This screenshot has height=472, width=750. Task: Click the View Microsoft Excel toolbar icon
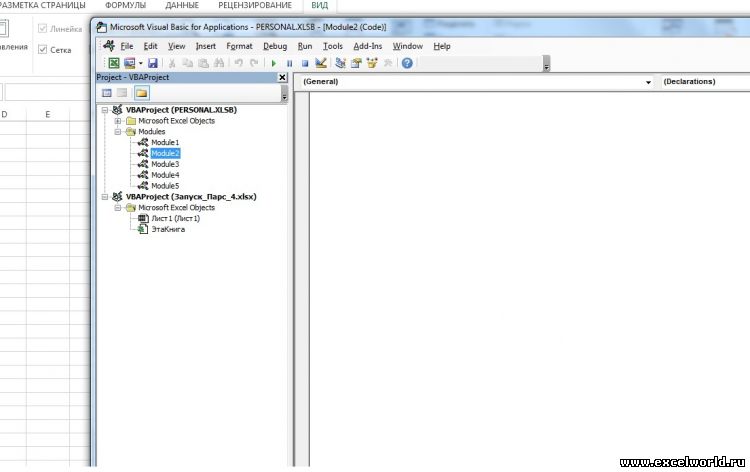(x=114, y=63)
